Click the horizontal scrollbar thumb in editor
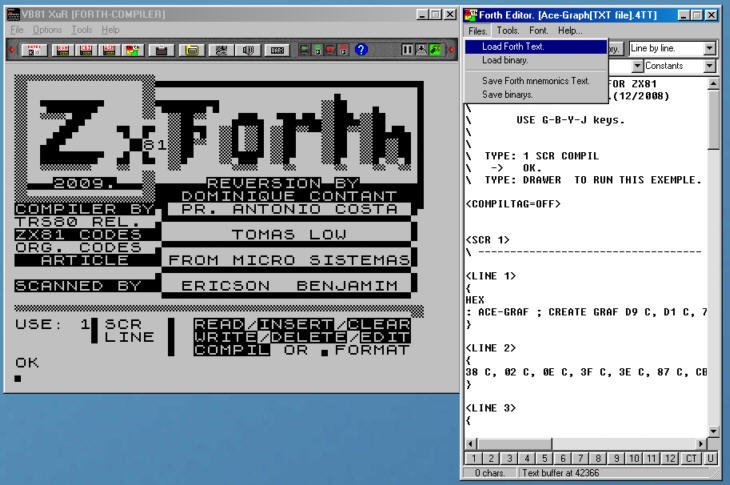730x485 pixels. pos(514,444)
